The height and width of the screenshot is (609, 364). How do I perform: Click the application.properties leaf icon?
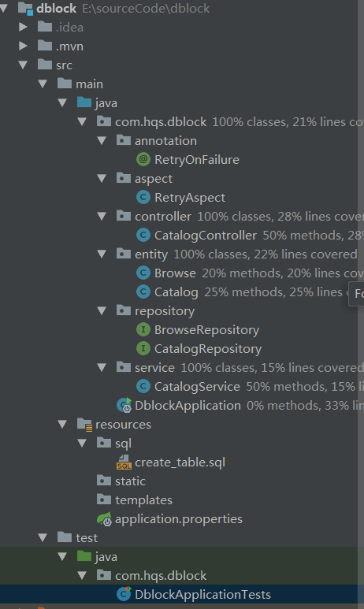[104, 519]
